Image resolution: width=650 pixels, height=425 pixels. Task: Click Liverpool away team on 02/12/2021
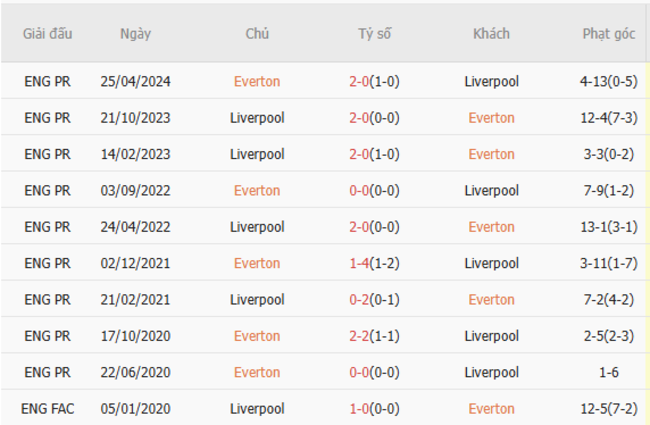491,263
